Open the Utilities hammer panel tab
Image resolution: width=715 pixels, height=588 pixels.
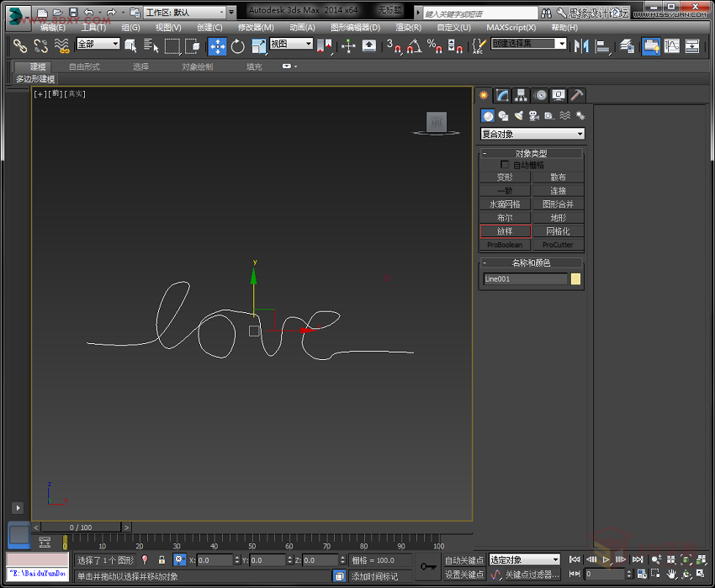click(x=577, y=95)
